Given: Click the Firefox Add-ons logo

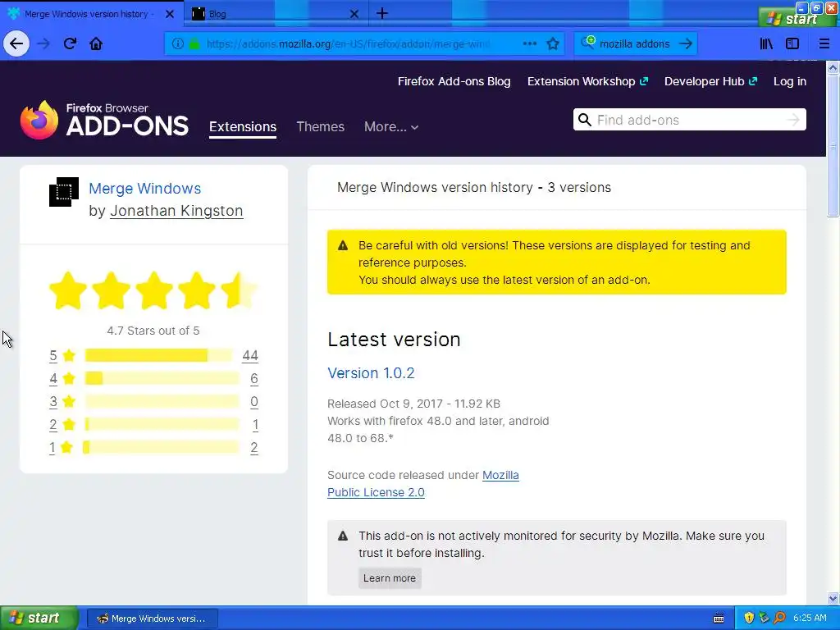Looking at the screenshot, I should click(x=104, y=120).
